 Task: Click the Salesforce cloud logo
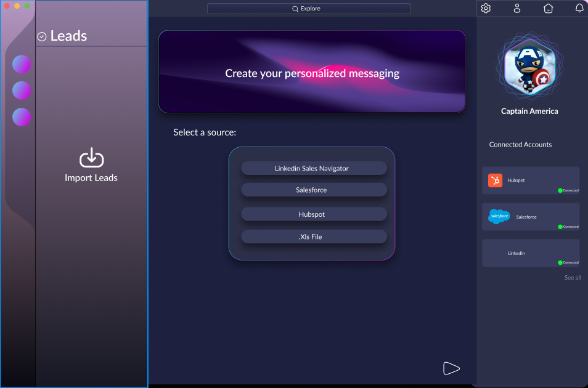[x=499, y=216]
